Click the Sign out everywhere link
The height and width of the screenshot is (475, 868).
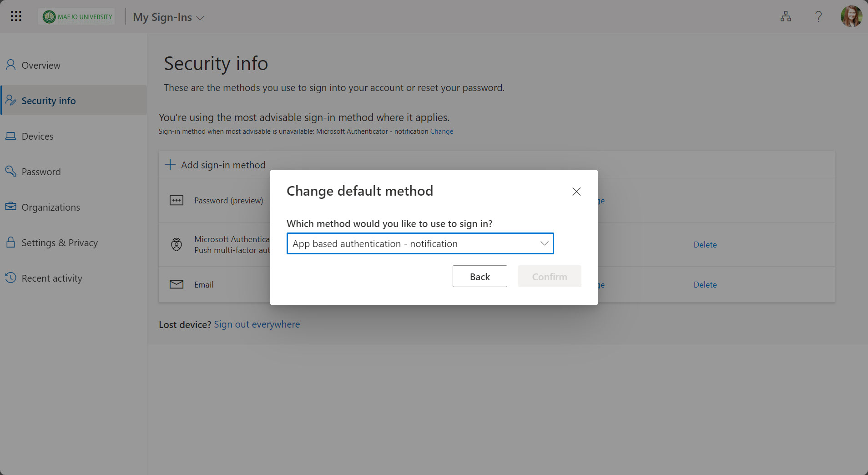257,324
